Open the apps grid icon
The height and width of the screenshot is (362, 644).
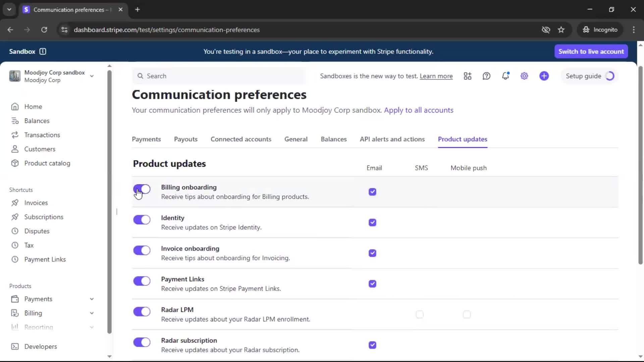tap(468, 76)
